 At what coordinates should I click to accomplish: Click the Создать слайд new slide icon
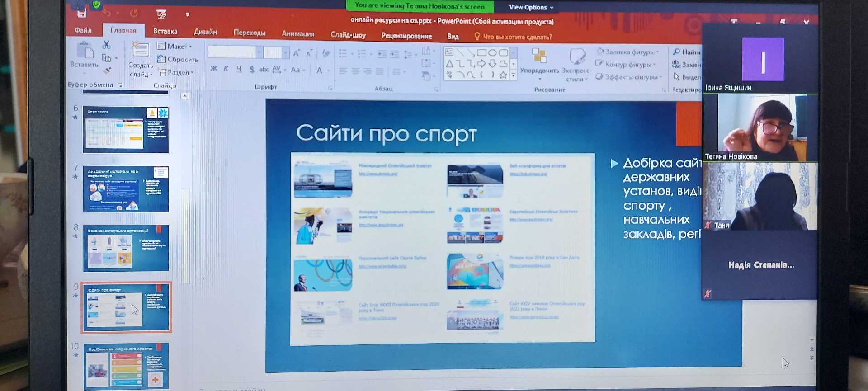pos(140,50)
